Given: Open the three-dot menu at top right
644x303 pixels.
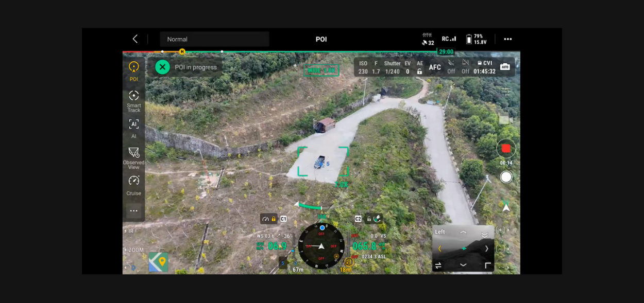Looking at the screenshot, I should 507,39.
